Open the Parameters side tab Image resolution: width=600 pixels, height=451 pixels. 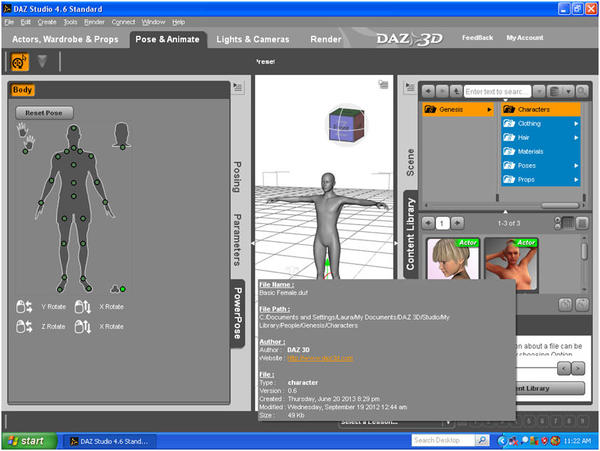pos(237,240)
